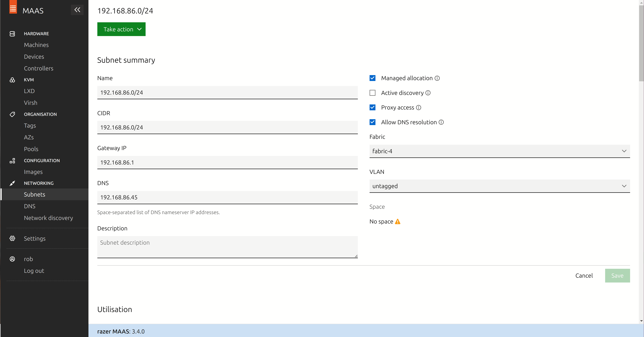The width and height of the screenshot is (644, 337).
Task: Open DNS in the Networking section
Action: coord(29,206)
